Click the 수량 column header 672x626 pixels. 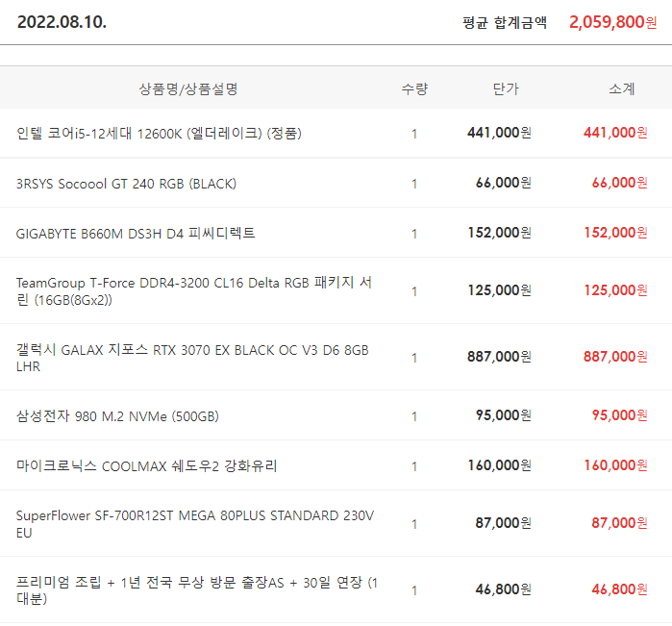click(414, 88)
